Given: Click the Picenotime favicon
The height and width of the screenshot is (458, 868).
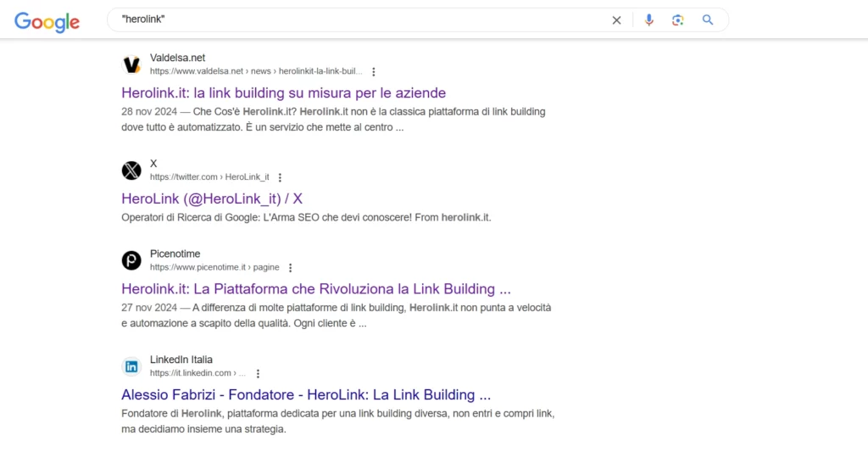Looking at the screenshot, I should tap(131, 260).
